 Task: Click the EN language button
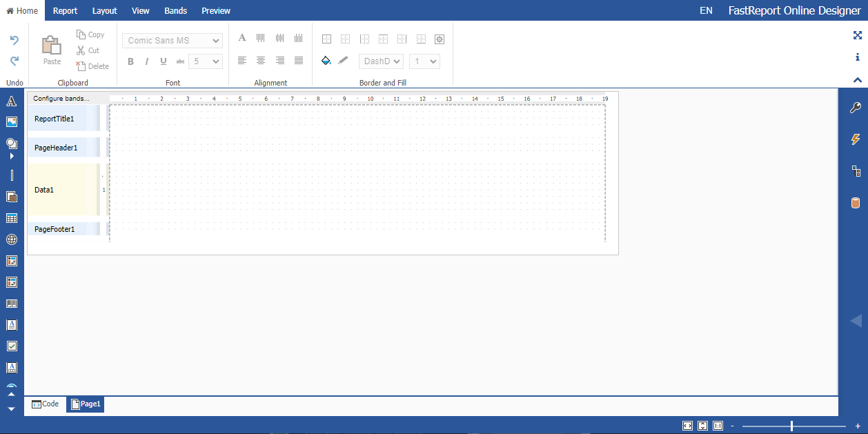(x=706, y=10)
